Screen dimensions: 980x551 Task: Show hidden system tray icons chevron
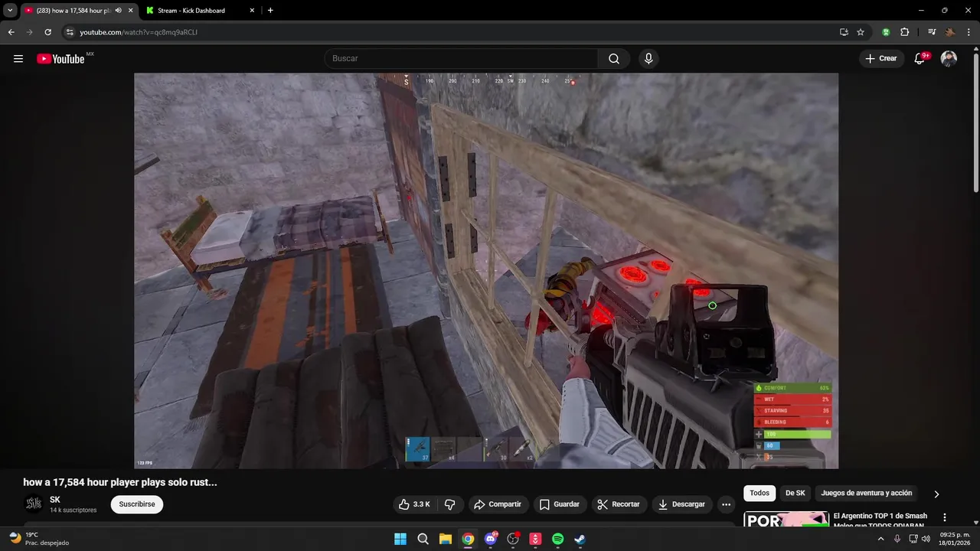coord(880,539)
